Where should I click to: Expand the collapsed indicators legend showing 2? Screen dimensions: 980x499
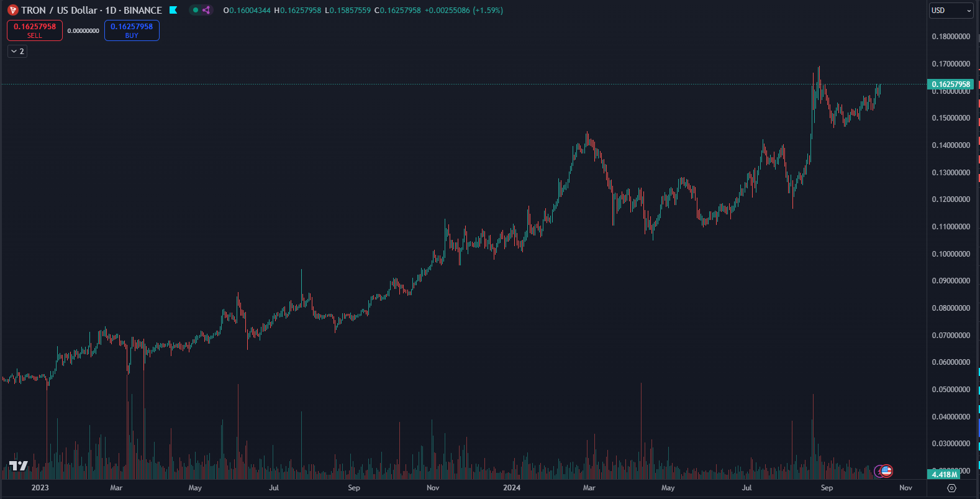click(x=17, y=52)
